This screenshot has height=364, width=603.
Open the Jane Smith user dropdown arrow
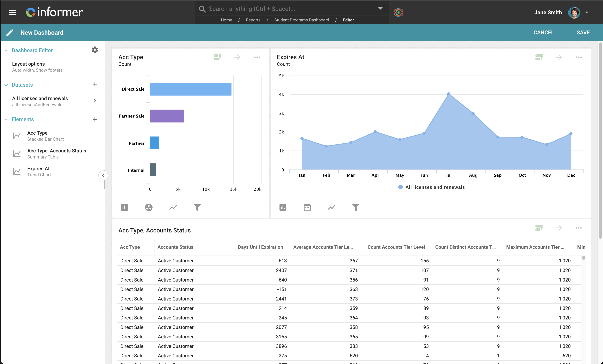point(587,12)
